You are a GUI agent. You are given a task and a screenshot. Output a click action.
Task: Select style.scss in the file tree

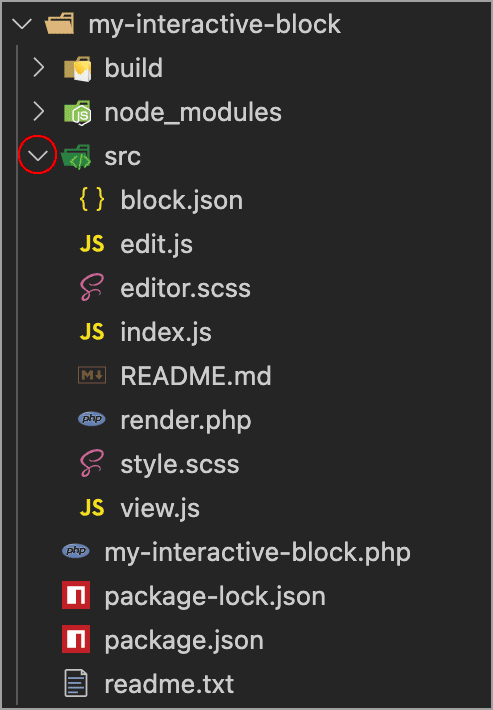click(x=180, y=464)
